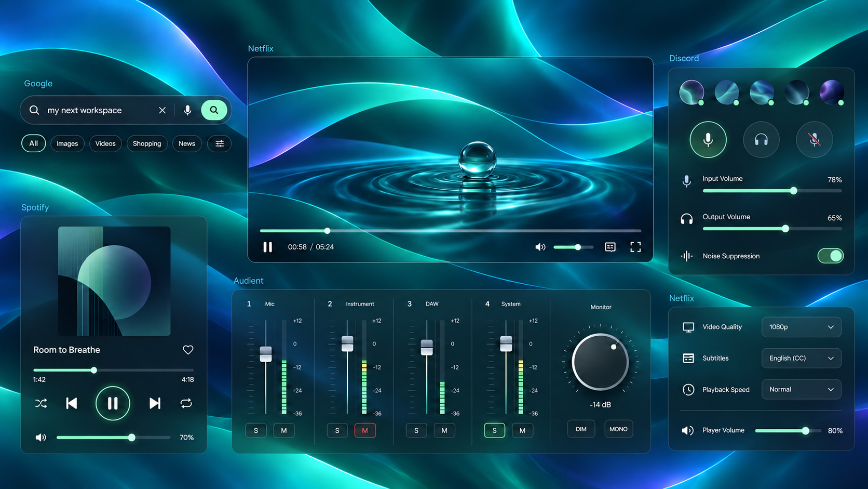868x489 pixels.
Task: Click the Audient Monitor volume knob
Action: 600,362
